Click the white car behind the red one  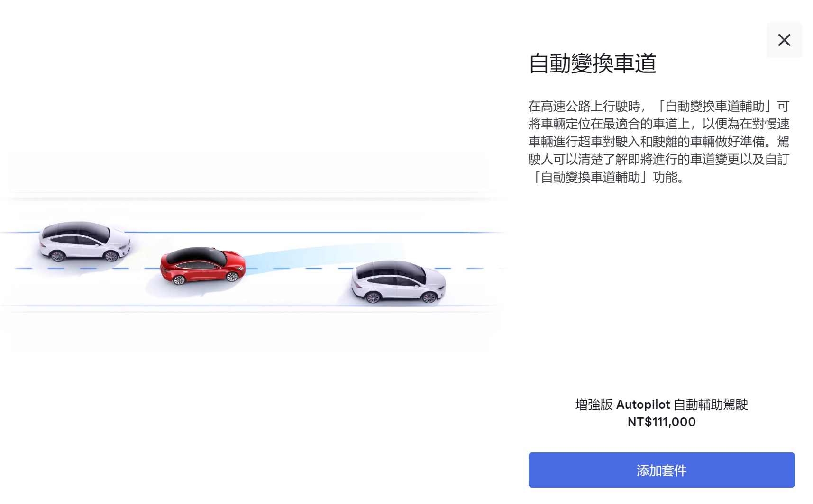point(84,241)
